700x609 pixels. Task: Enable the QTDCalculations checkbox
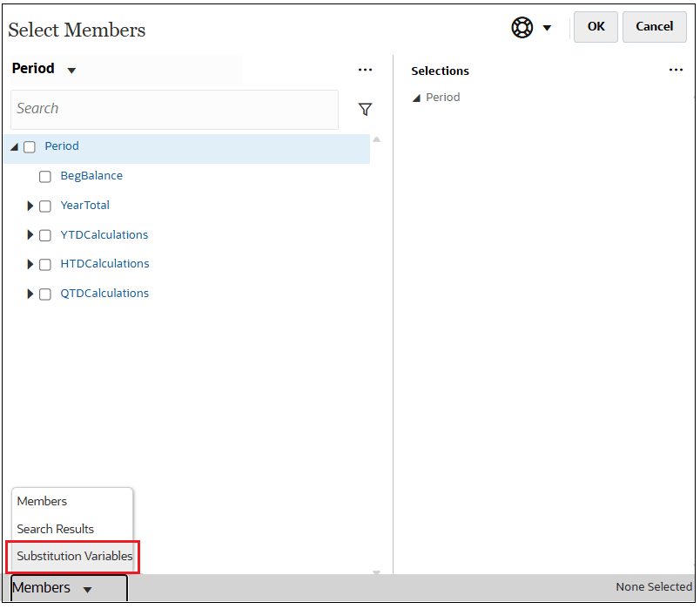pyautogui.click(x=44, y=294)
